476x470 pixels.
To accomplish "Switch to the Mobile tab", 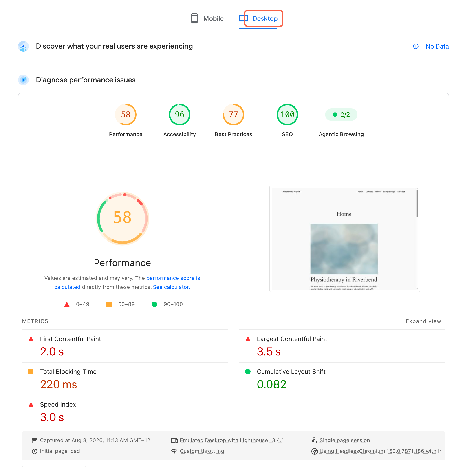I will (207, 18).
